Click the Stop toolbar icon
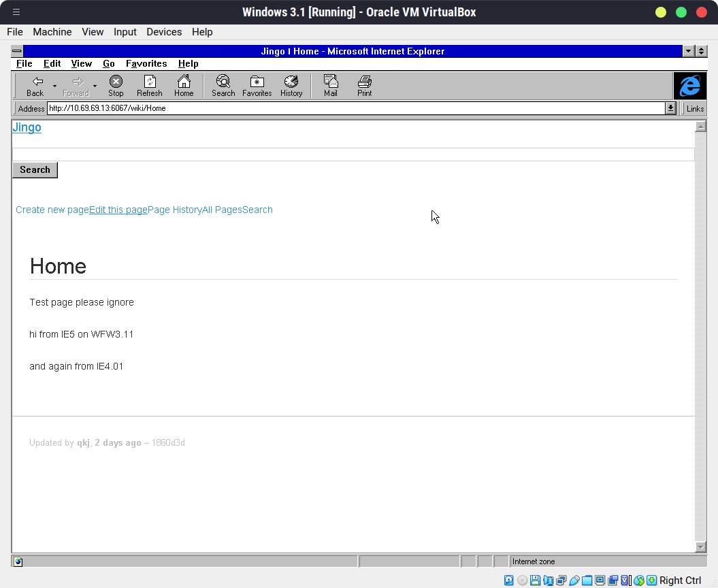 click(x=116, y=86)
